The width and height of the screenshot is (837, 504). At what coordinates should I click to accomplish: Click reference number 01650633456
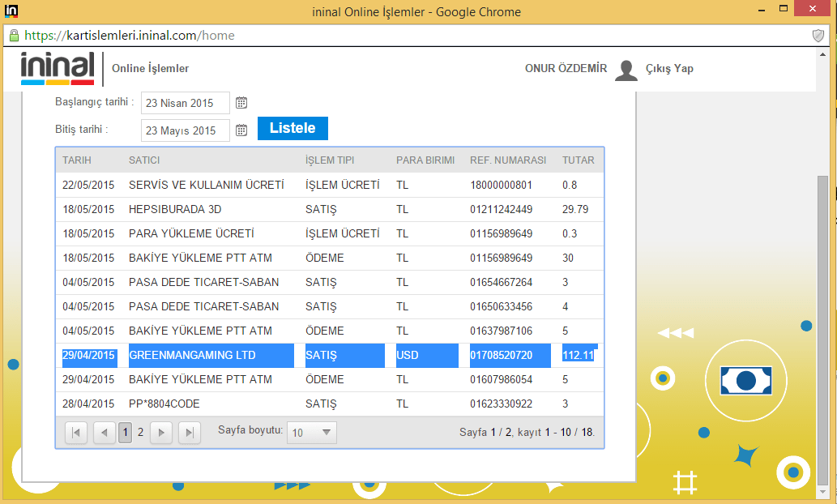click(501, 306)
